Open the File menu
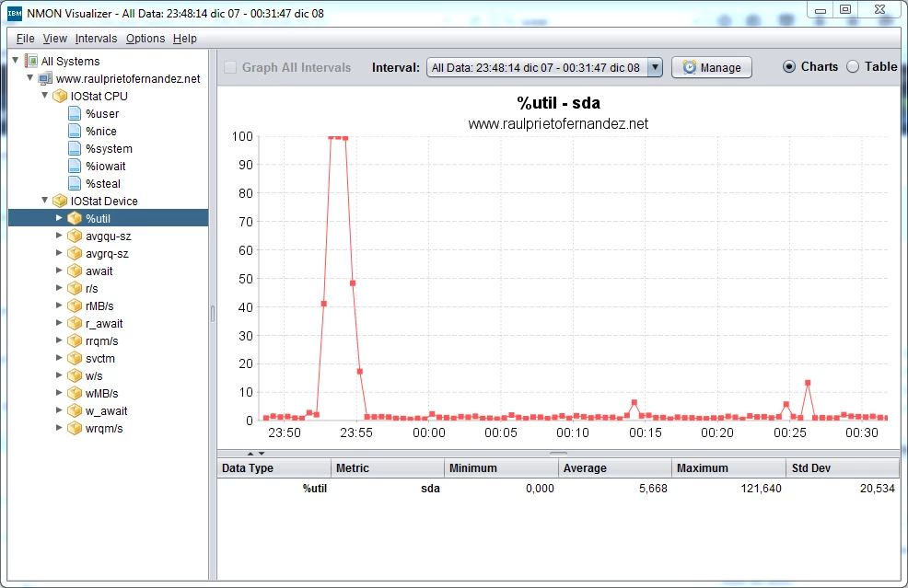The width and height of the screenshot is (908, 588). (25, 39)
